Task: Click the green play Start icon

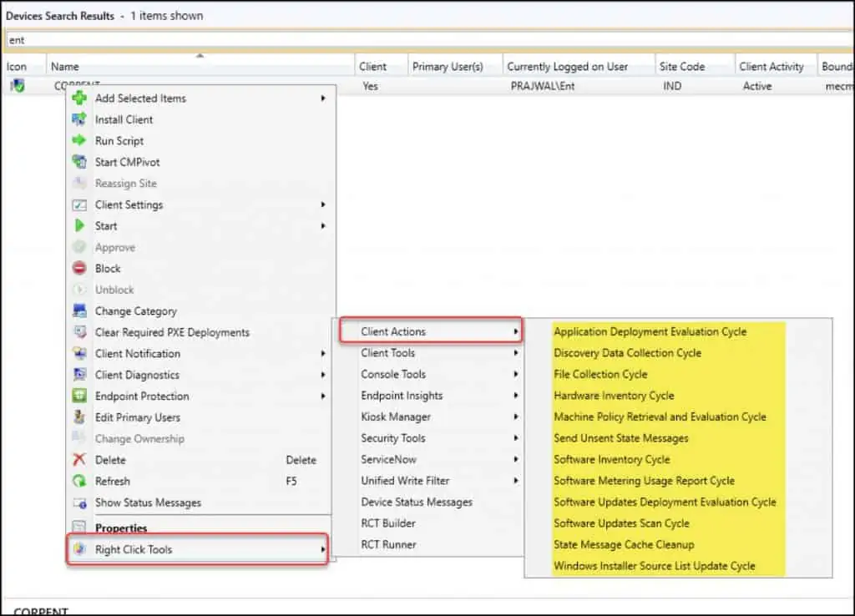Action: pos(79,225)
